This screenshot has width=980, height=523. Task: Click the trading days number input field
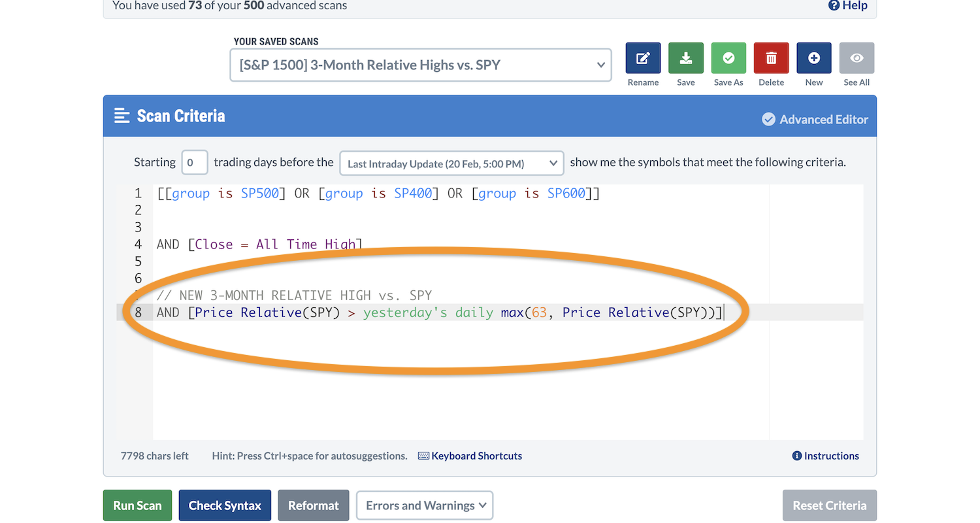(194, 163)
